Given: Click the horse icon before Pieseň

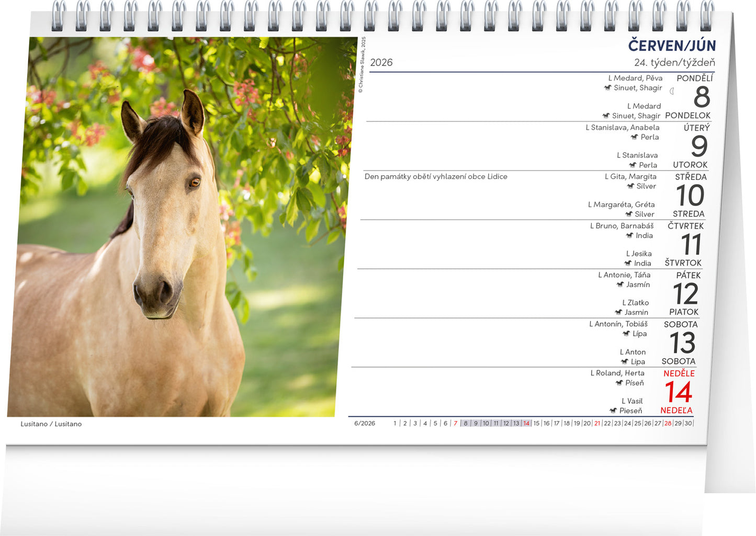Looking at the screenshot, I should (x=613, y=411).
